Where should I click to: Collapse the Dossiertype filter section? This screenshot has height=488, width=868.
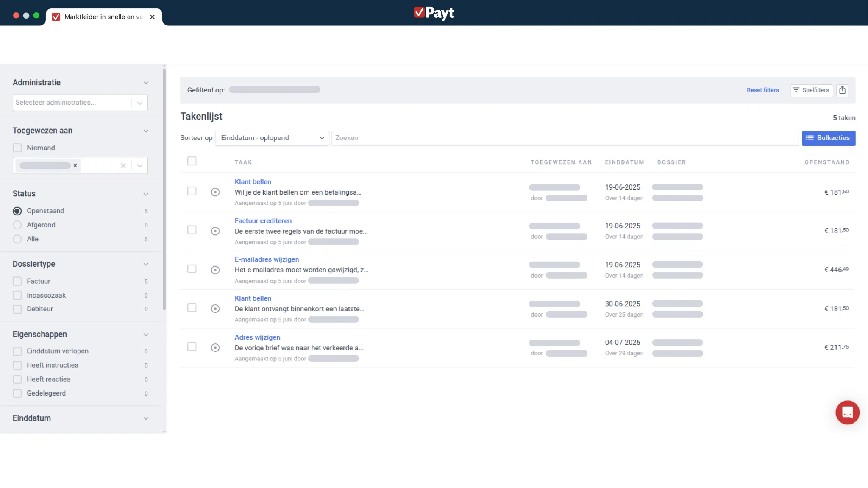(146, 264)
